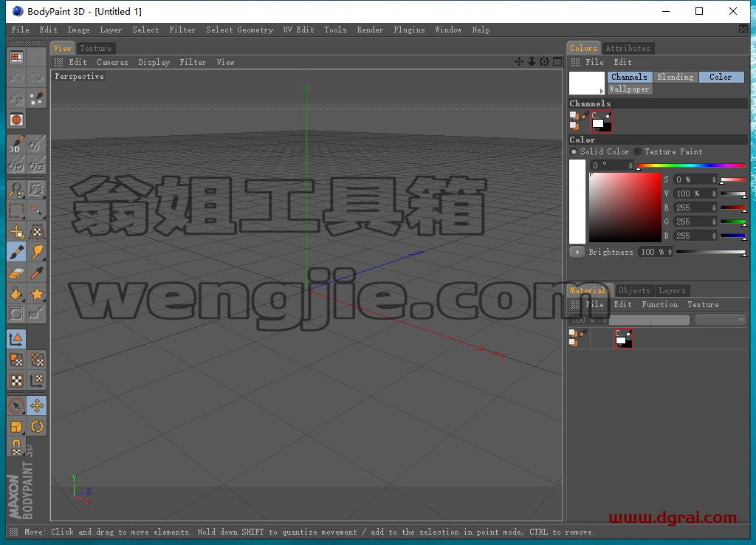The image size is (756, 545).
Task: Toggle the Wallpaper section button
Action: 629,89
